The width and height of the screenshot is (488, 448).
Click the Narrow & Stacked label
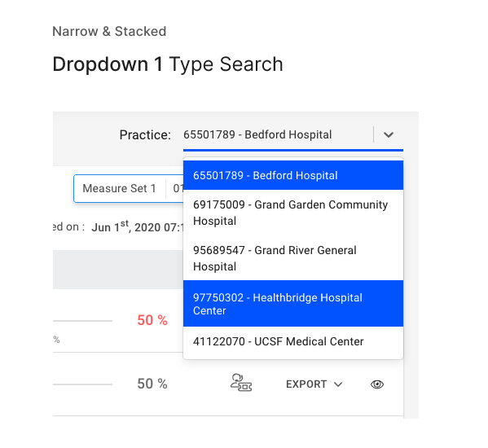point(109,32)
